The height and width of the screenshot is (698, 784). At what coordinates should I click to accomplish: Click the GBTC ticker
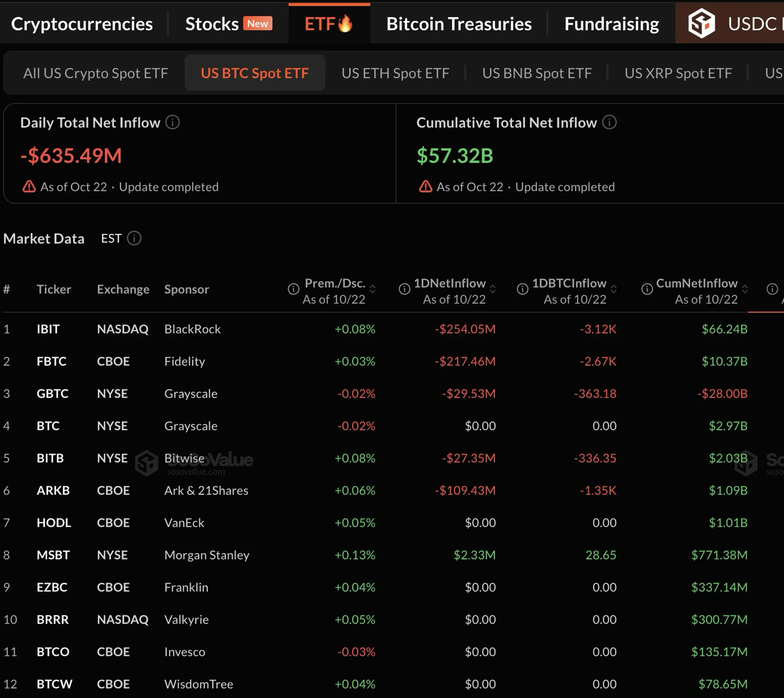point(53,393)
